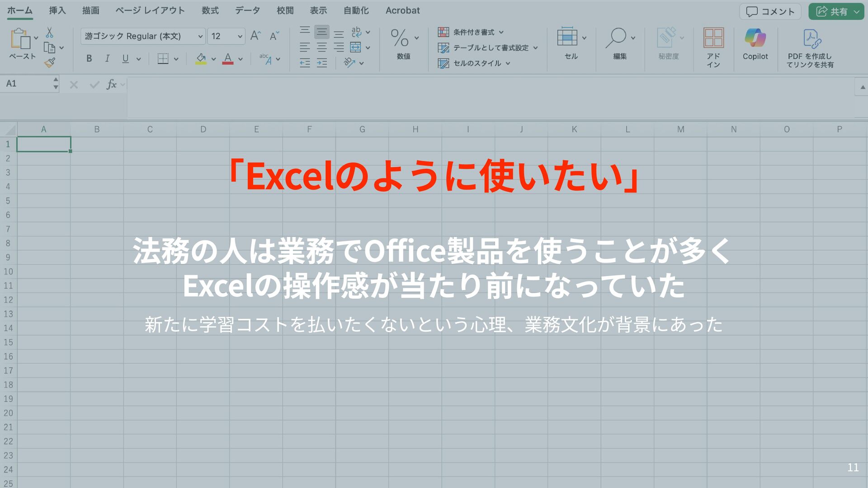Viewport: 868px width, 488px height.
Task: Click the コメント button
Action: tap(770, 11)
